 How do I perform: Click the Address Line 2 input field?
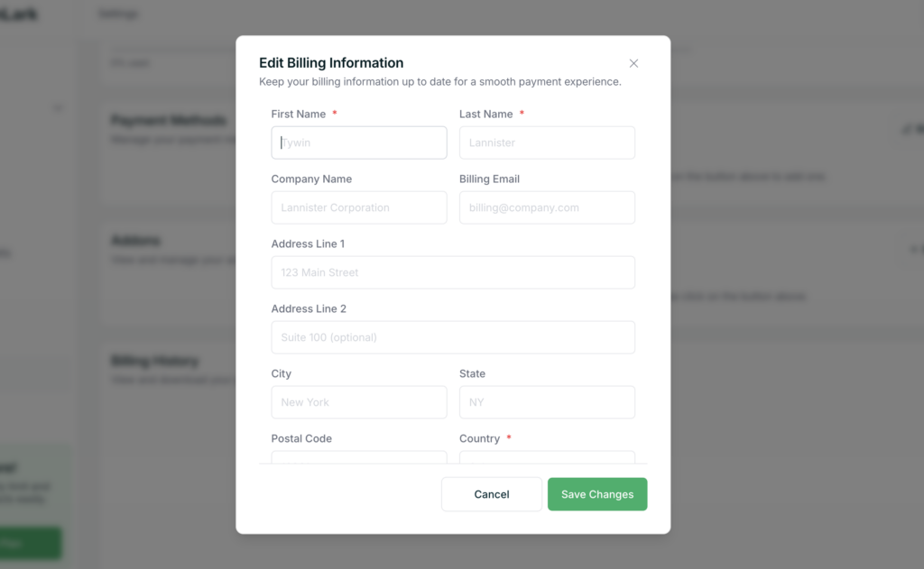tap(453, 337)
